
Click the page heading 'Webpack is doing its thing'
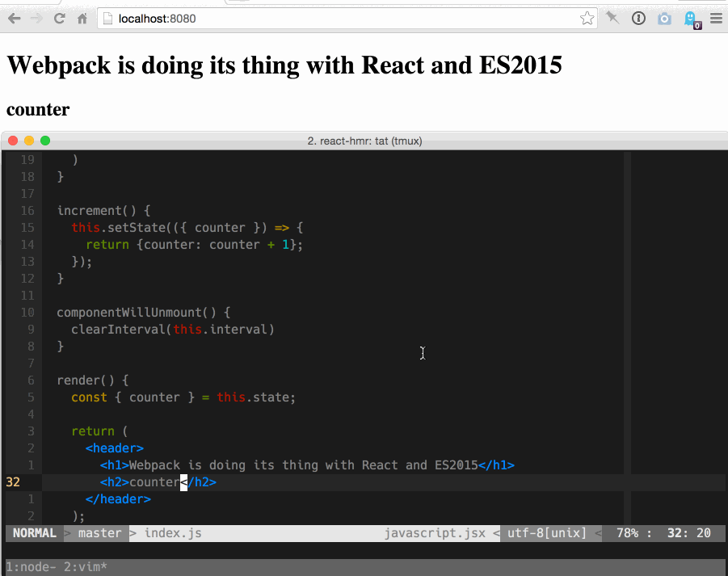[x=284, y=65]
